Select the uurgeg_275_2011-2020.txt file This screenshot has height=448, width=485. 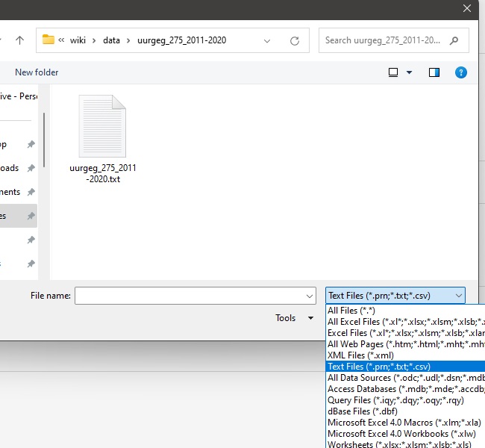coord(102,140)
